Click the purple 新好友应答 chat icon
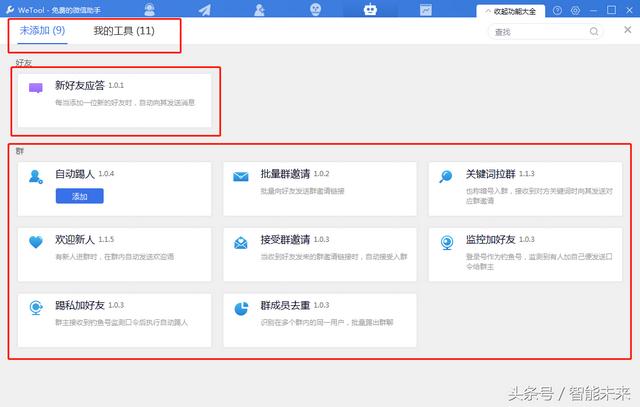The height and width of the screenshot is (407, 640). point(36,88)
